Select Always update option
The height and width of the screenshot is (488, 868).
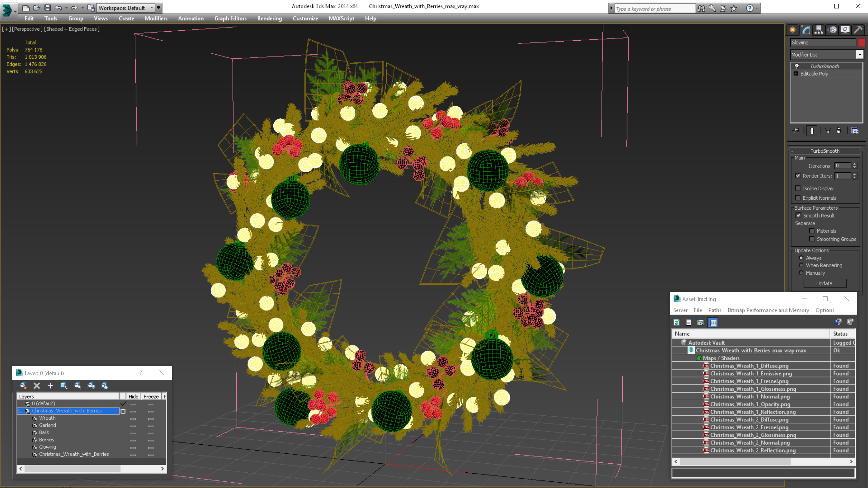coord(801,258)
